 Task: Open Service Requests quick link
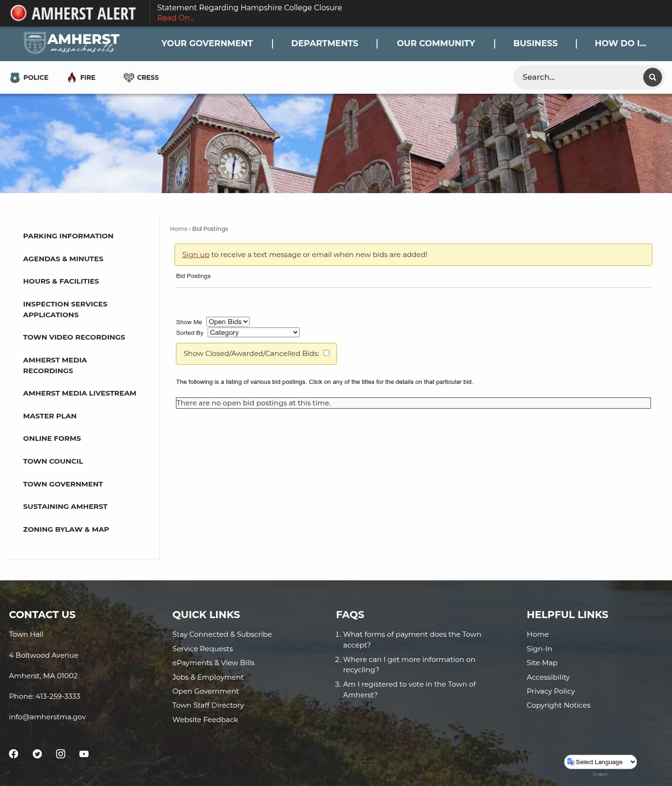click(203, 649)
